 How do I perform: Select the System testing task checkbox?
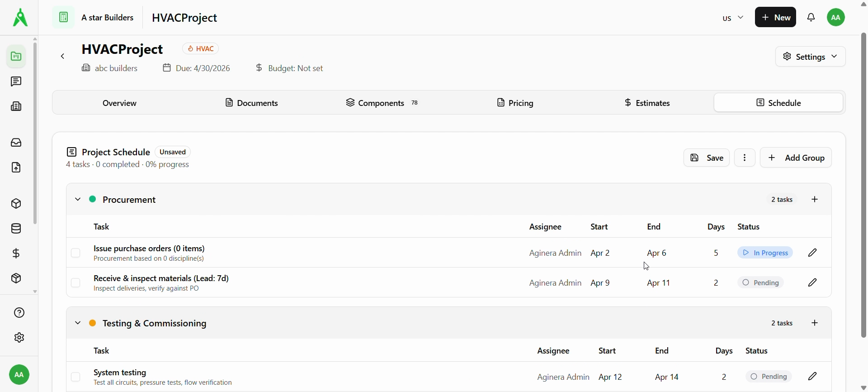[x=76, y=377]
